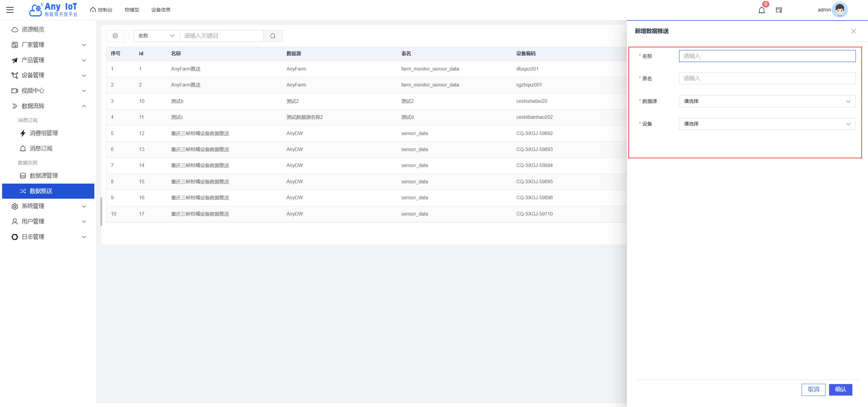Open the notification bell icon
Viewport: 868px width, 407px height.
(762, 10)
